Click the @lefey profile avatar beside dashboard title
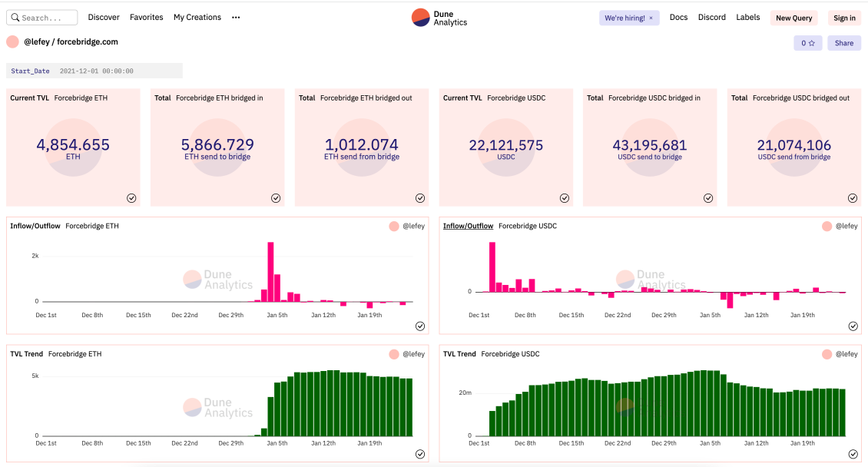Viewport: 868px width, 467px height. (13, 42)
